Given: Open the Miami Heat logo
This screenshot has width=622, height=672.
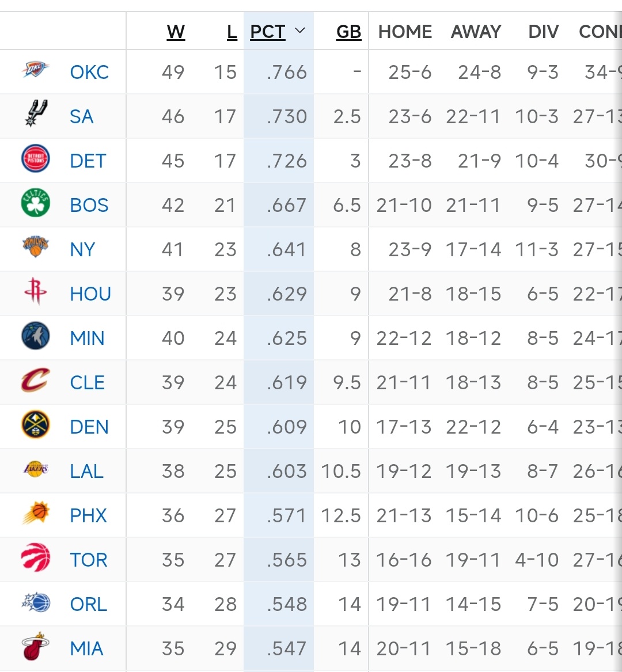Looking at the screenshot, I should tap(36, 646).
